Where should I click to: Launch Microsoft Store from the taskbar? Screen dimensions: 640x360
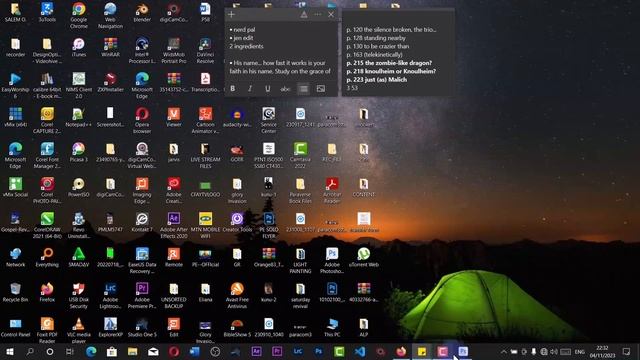[111, 351]
